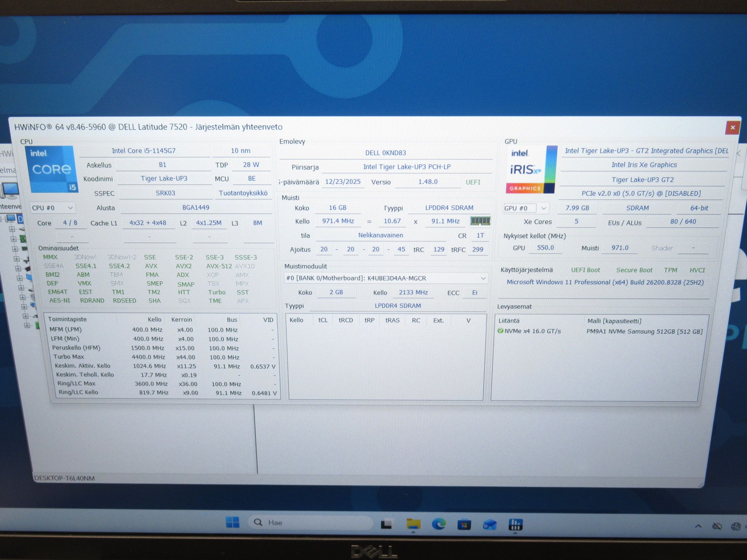The image size is (747, 560).
Task: Launch Microsoft Edge from the taskbar
Action: click(439, 524)
